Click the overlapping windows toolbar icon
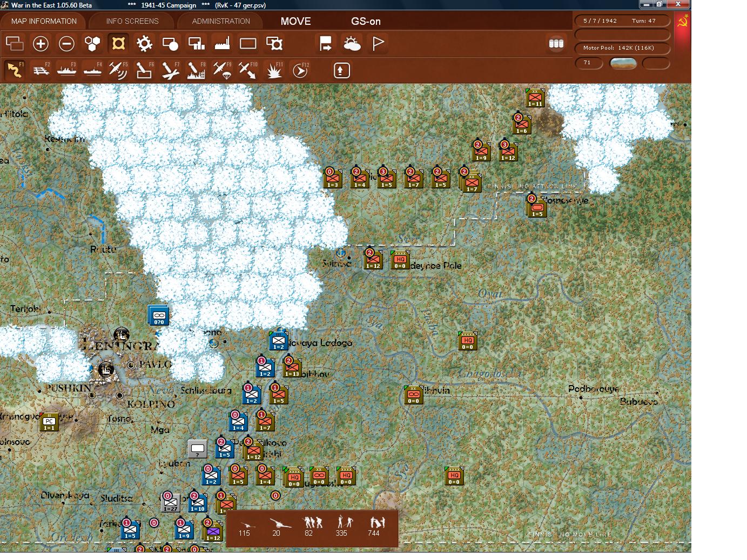This screenshot has height=560, width=747. point(15,43)
